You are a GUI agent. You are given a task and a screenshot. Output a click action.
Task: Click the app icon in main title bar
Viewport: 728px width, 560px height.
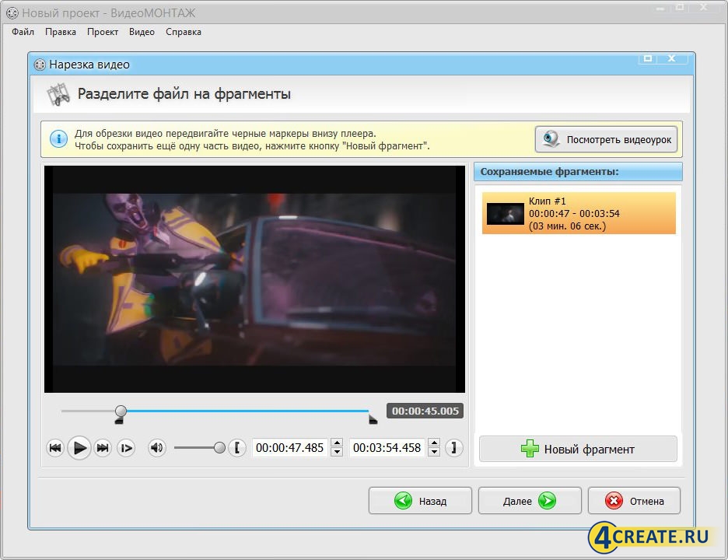coord(12,13)
